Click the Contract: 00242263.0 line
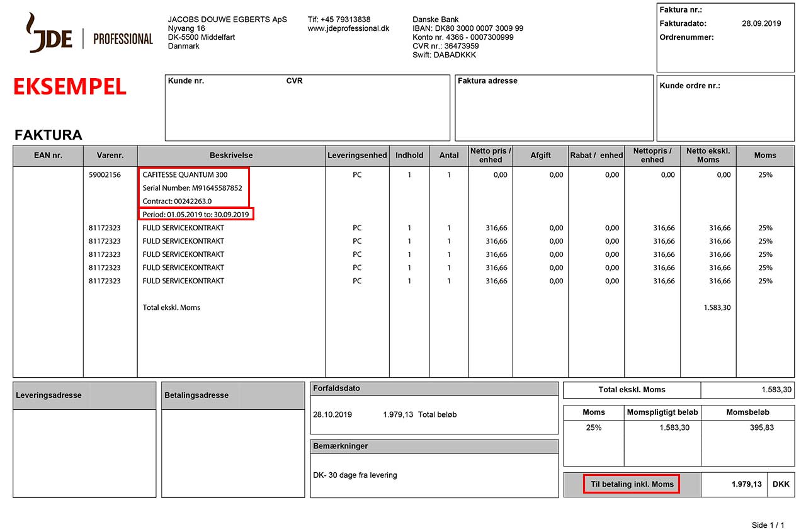The image size is (806, 532). (x=177, y=201)
